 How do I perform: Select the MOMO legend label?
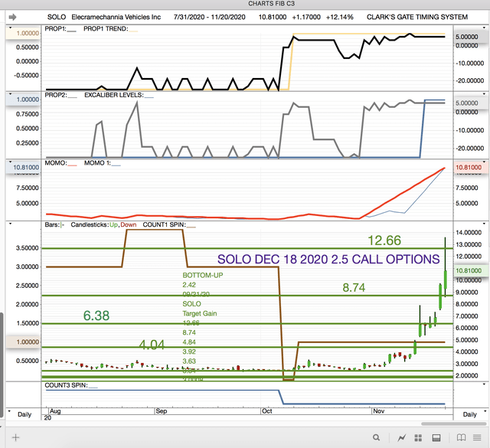[x=56, y=163]
